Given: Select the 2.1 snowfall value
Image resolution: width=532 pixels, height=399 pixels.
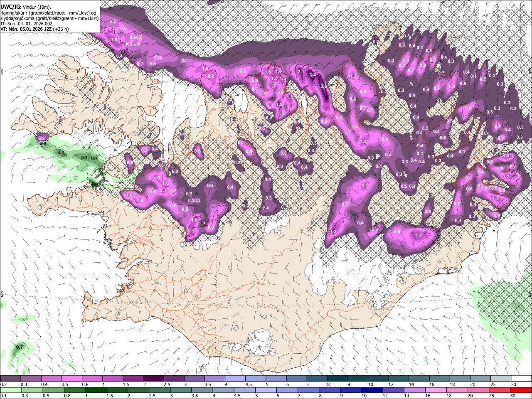Looking at the screenshot, I should click(302, 71).
